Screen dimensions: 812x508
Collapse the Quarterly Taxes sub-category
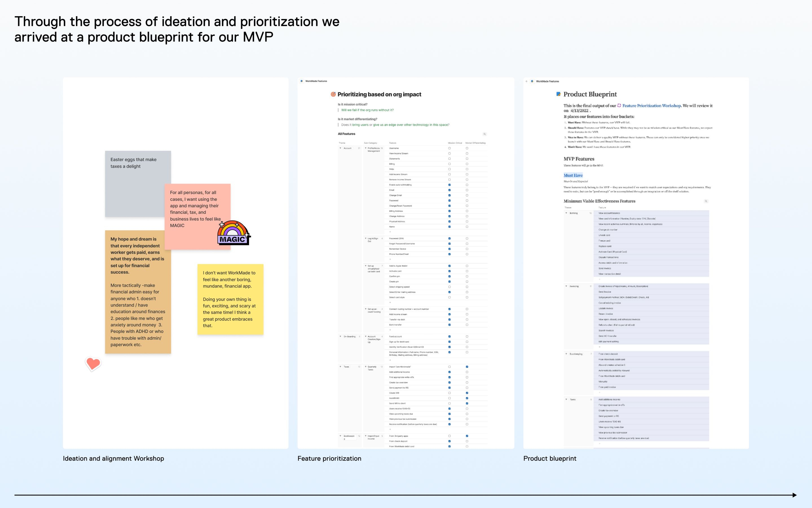[x=365, y=367]
